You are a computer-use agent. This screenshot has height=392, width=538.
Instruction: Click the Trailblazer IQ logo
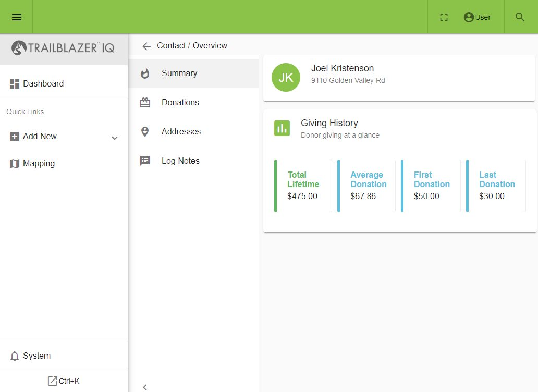click(63, 48)
